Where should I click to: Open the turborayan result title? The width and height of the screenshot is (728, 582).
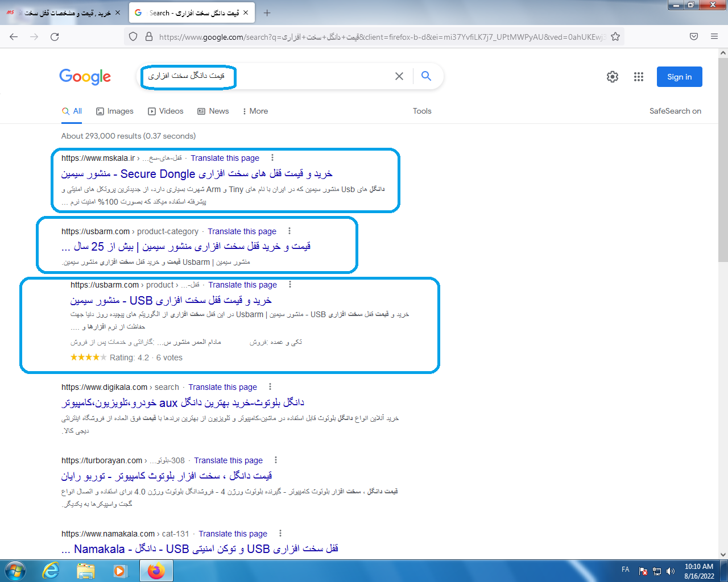click(x=167, y=476)
